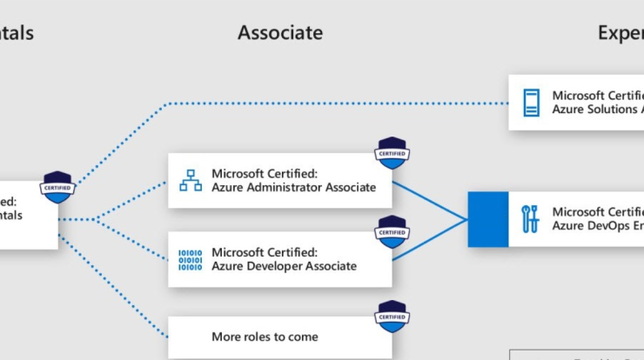This screenshot has height=360, width=644.
Task: Click Certified badge on Administrator Associate card
Action: 392,153
